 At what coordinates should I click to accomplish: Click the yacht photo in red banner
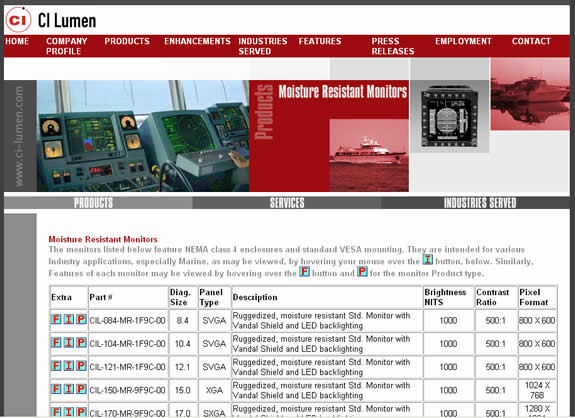(369, 155)
